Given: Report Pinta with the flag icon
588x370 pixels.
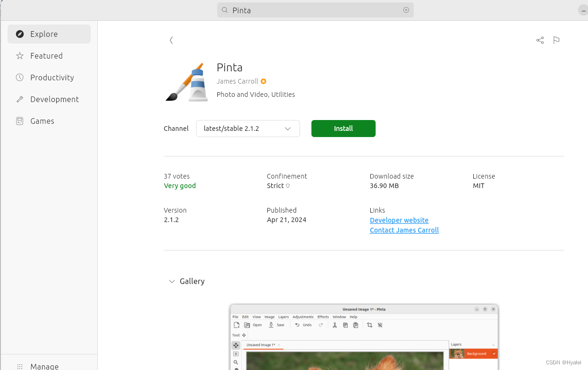Looking at the screenshot, I should (x=556, y=40).
